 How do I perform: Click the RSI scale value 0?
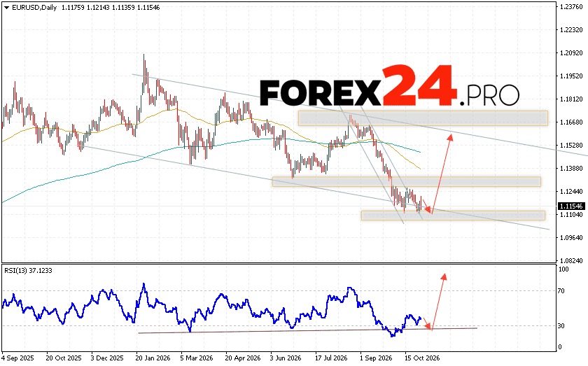coord(560,347)
